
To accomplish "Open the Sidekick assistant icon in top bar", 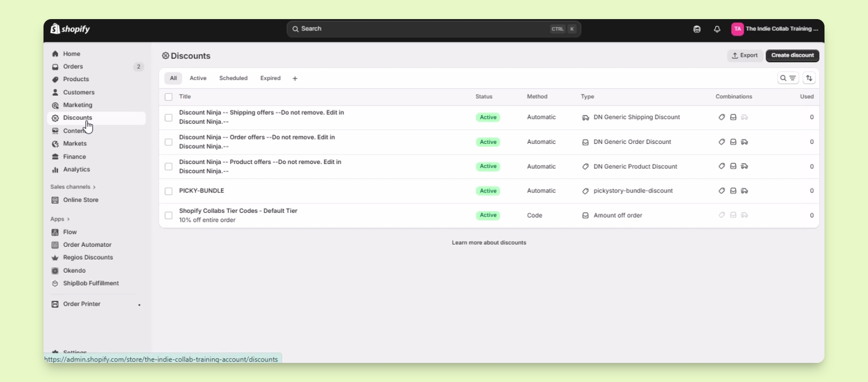I will pyautogui.click(x=697, y=29).
